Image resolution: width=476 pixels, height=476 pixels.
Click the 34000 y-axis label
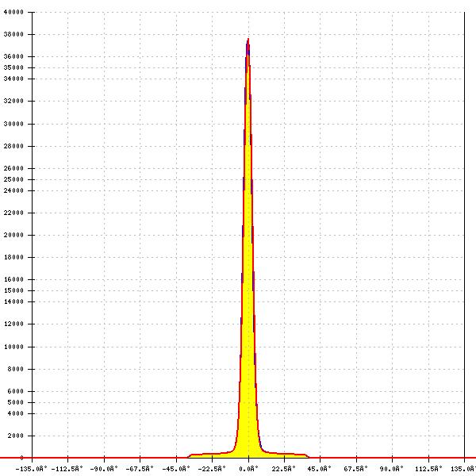tap(13, 79)
